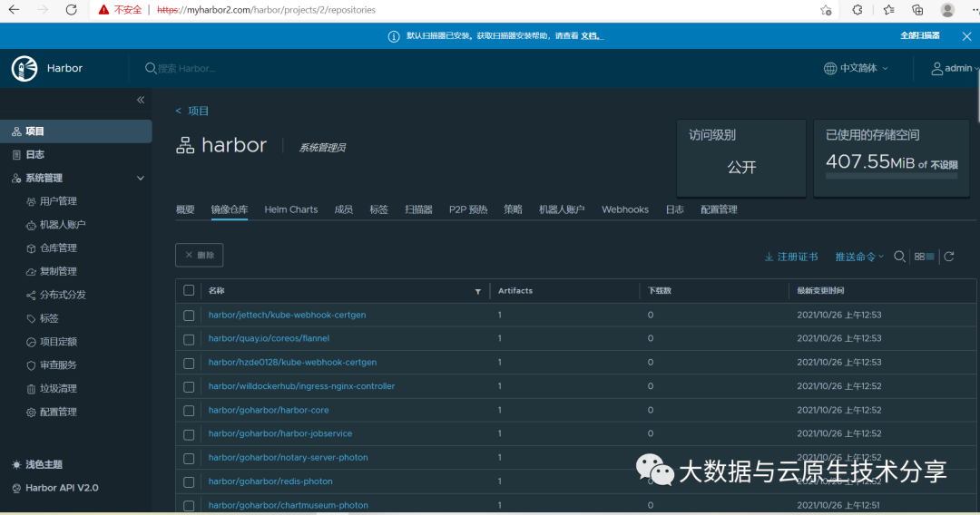The height and width of the screenshot is (515, 980).
Task: Open repository search magnifier icon
Action: coord(899,257)
